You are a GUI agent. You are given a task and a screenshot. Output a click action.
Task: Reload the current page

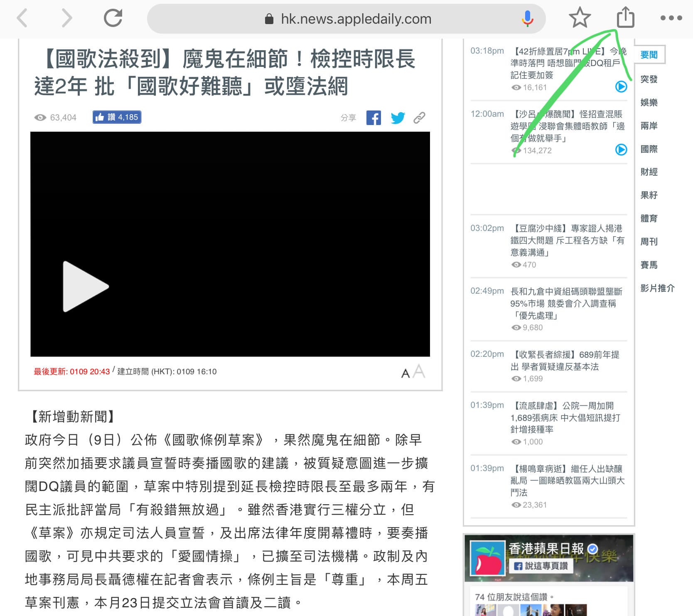pyautogui.click(x=113, y=18)
